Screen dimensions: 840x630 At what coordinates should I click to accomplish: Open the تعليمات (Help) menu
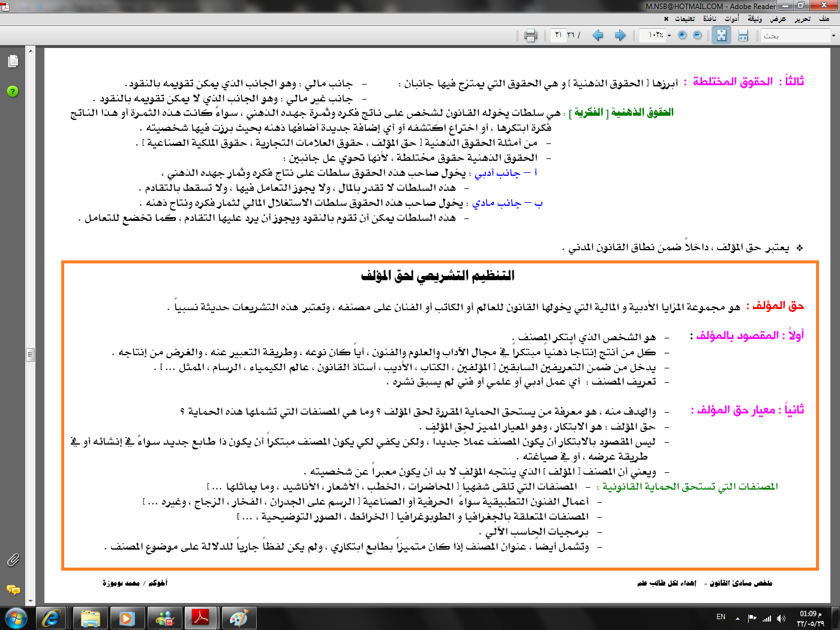pos(685,19)
